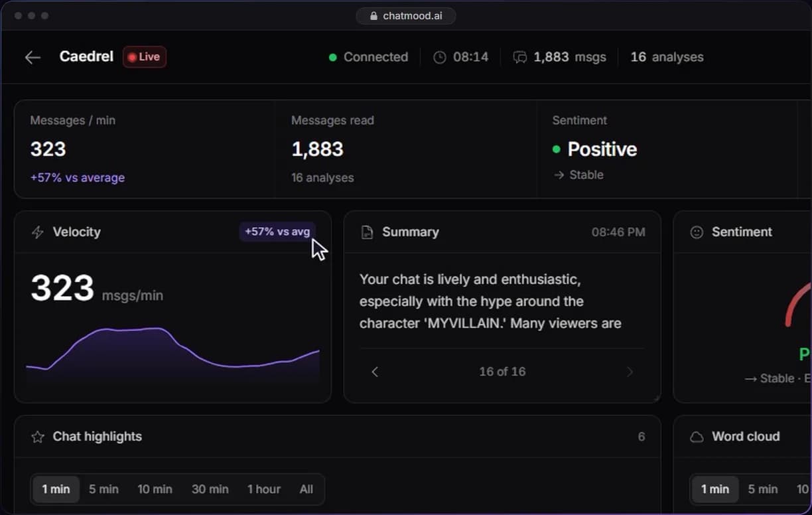Click the 16 of 16 pagination label
Image resolution: width=812 pixels, height=515 pixels.
click(502, 372)
